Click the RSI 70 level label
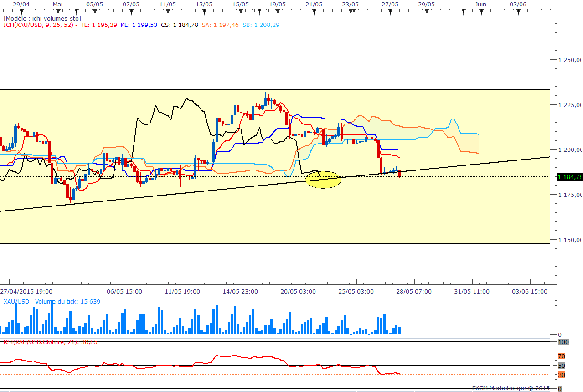This screenshot has width=583, height=392. click(562, 356)
